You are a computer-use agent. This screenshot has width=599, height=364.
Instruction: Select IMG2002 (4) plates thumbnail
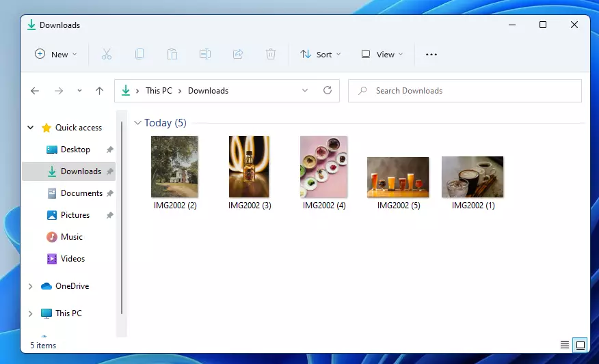(x=323, y=167)
